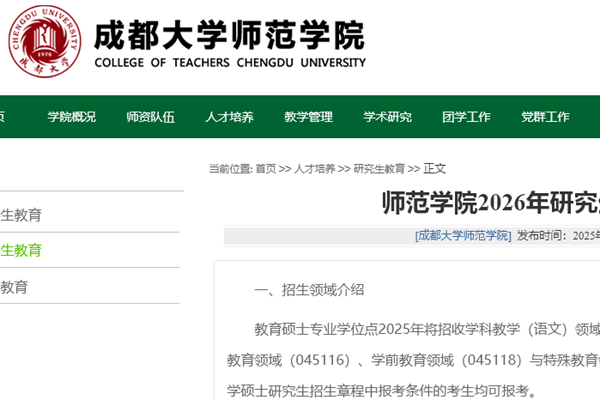Open the 团学工作 menu
600x400 pixels.
coord(466,117)
